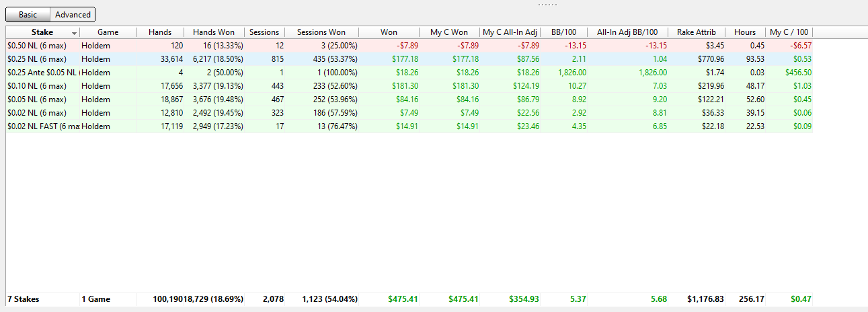The image size is (868, 312).
Task: Sort by the BB/100 column header
Action: click(565, 32)
